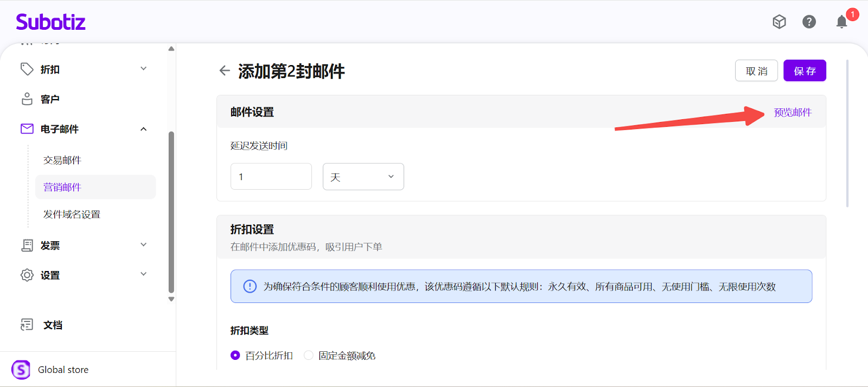Viewport: 868px width, 387px height.
Task: Click the 保存 save button
Action: [x=805, y=71]
